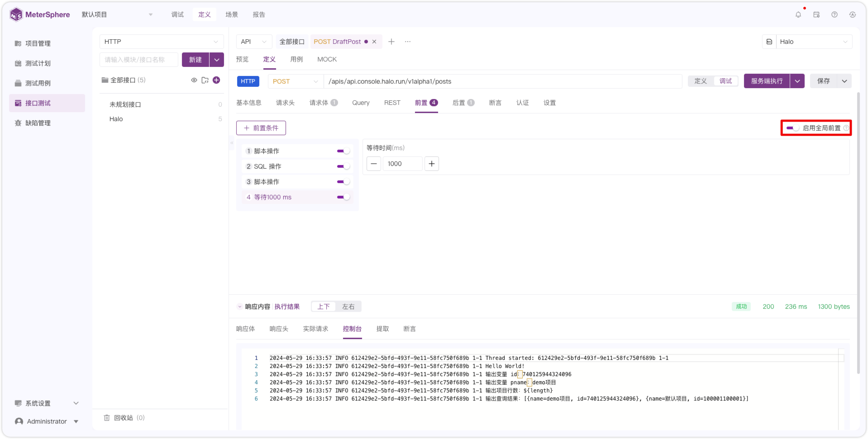Open the POST method dropdown
This screenshot has width=868, height=439.
tap(296, 81)
